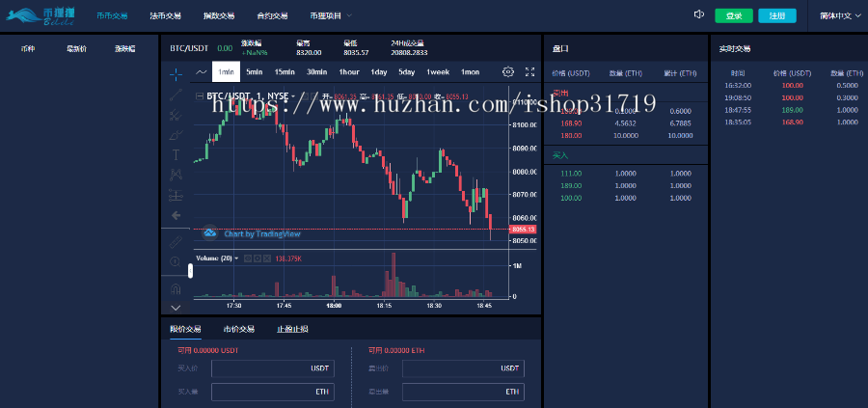Mute sound with the speaker icon
Image resolution: width=868 pixels, height=408 pixels.
click(698, 14)
